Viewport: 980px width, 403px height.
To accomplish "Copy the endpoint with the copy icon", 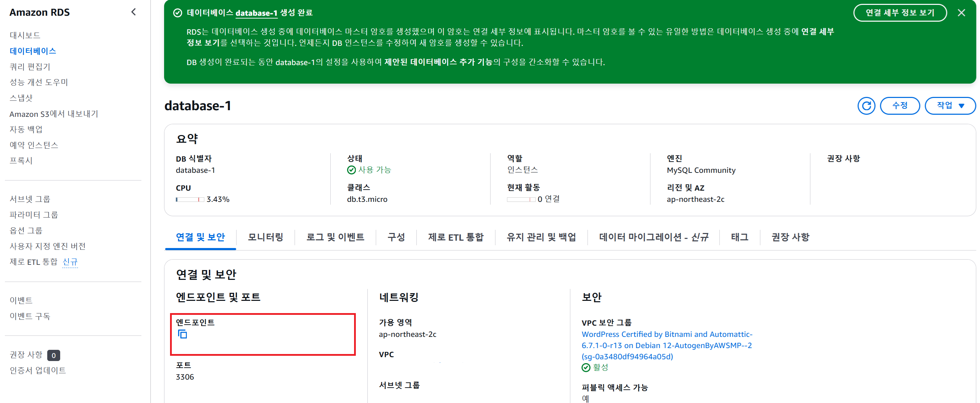I will click(182, 334).
